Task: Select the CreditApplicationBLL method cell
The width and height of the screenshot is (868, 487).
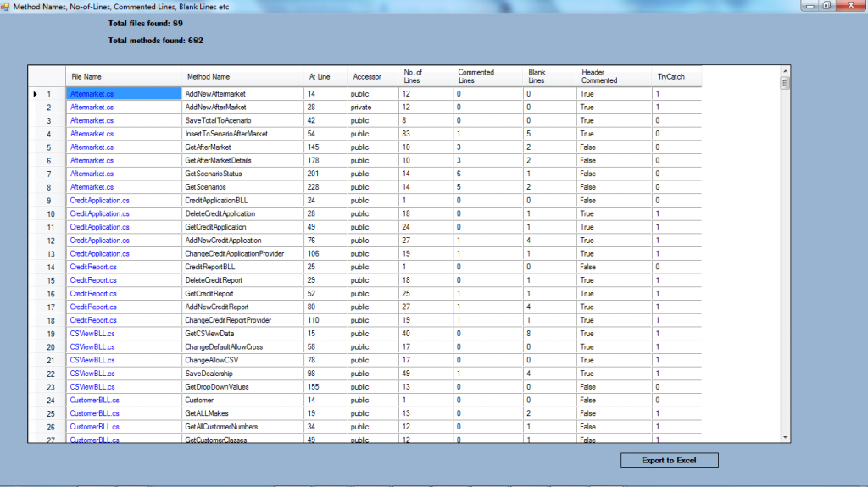Action: click(242, 201)
